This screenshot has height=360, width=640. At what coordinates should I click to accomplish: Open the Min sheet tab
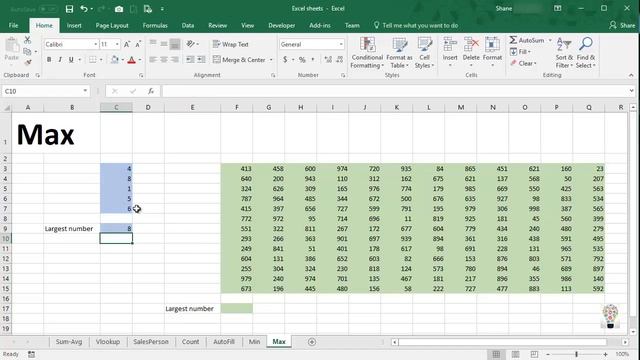coord(254,342)
